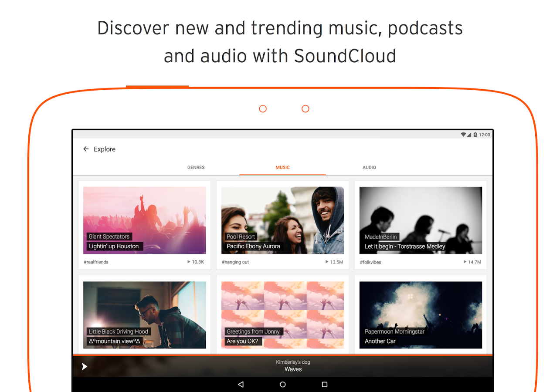
Task: Click the Papermoon Morningstar artist label
Action: pos(394,331)
